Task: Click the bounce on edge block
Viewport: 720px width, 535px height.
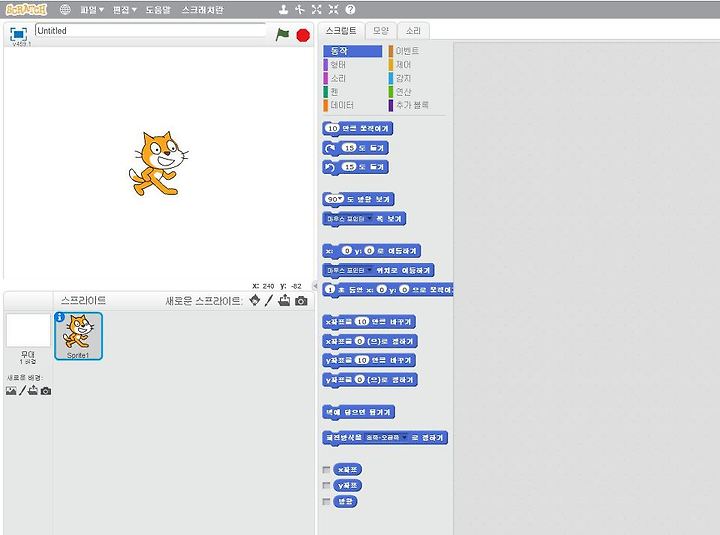Action: 359,412
